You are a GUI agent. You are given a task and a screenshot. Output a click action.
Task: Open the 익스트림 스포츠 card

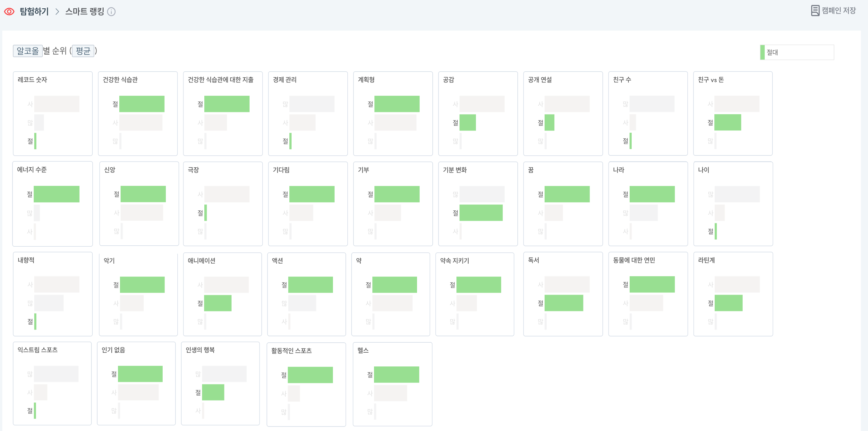[52, 383]
